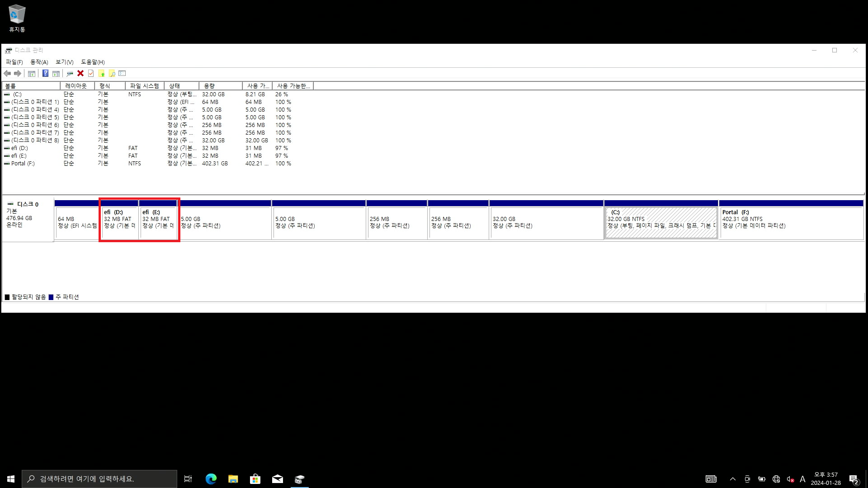The width and height of the screenshot is (868, 488).
Task: Click the folder with magnifier icon
Action: coord(112,73)
